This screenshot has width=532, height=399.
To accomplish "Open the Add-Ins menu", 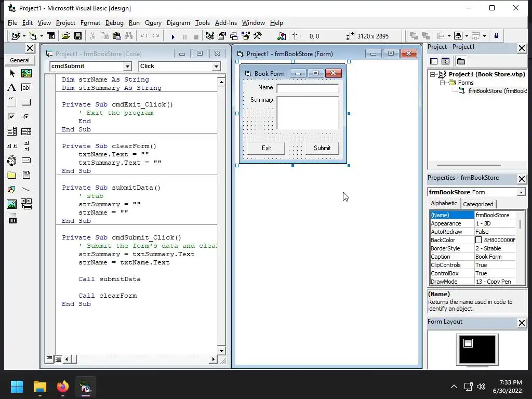I will [226, 23].
